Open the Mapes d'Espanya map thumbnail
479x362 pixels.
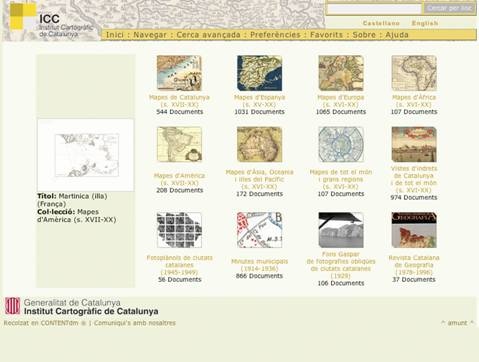pos(259,73)
